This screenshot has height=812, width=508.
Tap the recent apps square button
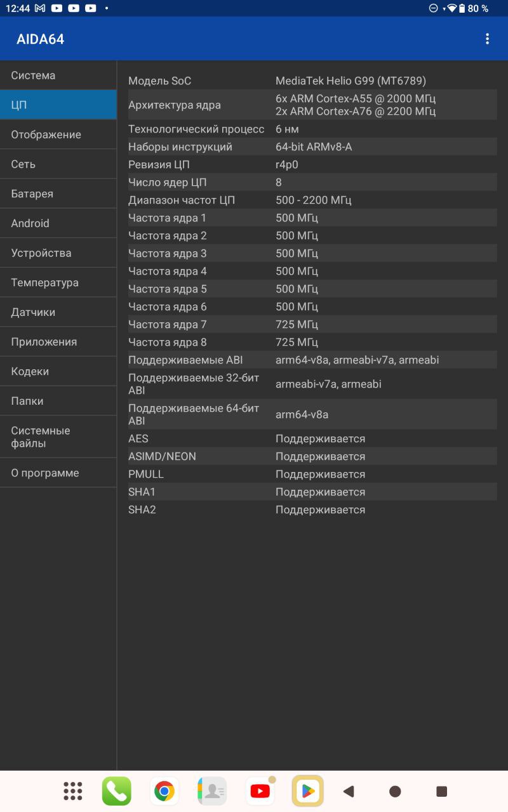[x=442, y=791]
